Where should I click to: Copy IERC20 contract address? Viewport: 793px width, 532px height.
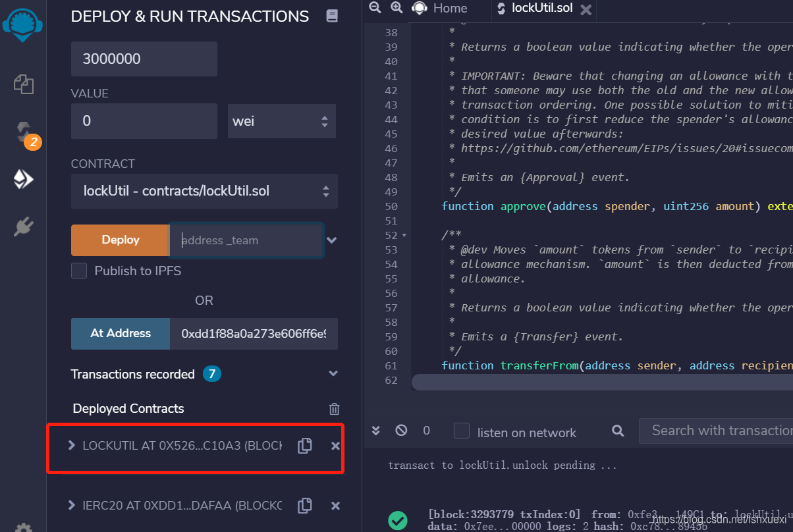pyautogui.click(x=304, y=505)
